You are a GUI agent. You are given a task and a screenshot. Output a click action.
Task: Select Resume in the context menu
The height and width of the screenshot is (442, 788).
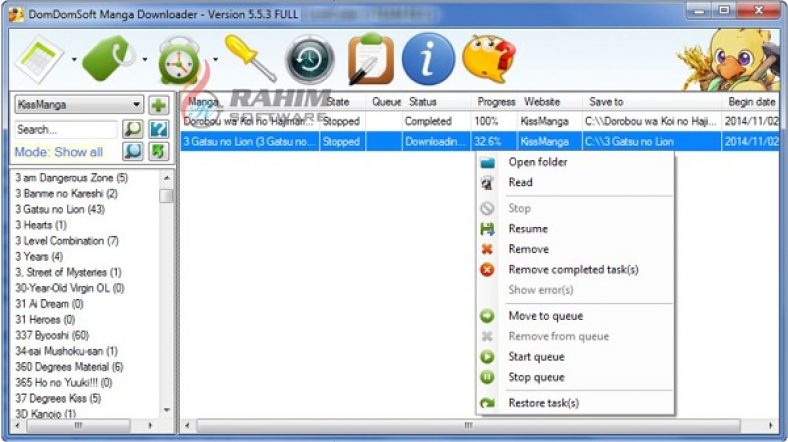tap(528, 229)
